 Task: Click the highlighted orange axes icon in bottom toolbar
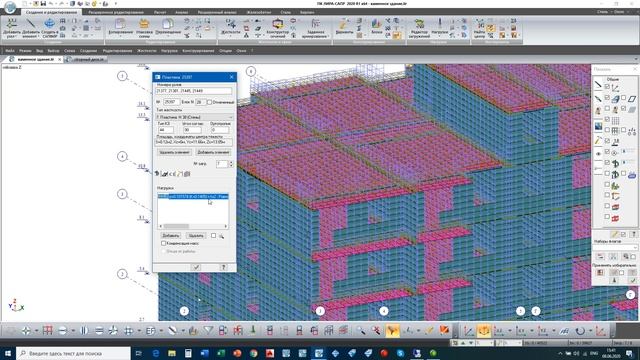click(484, 330)
